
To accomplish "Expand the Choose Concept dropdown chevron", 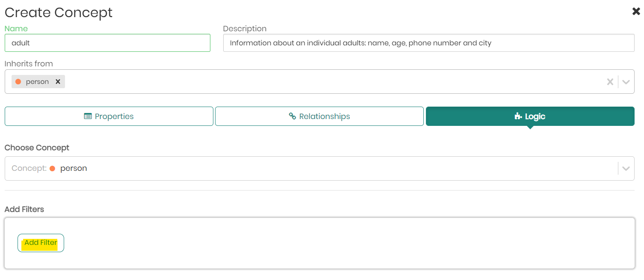I will (x=626, y=168).
